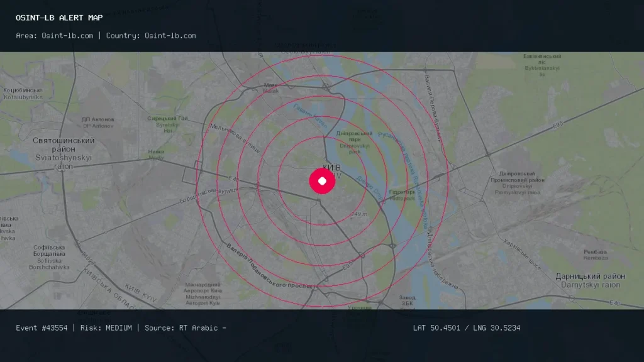Click the 'Sviatoshynskyi raion' map label
This screenshot has width=644, height=362.
coord(64,162)
